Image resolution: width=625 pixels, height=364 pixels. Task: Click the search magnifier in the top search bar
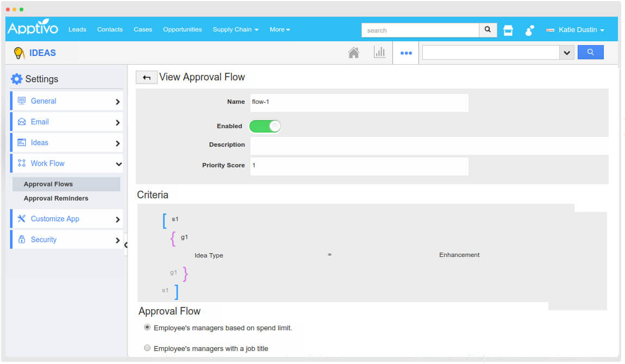pyautogui.click(x=487, y=30)
